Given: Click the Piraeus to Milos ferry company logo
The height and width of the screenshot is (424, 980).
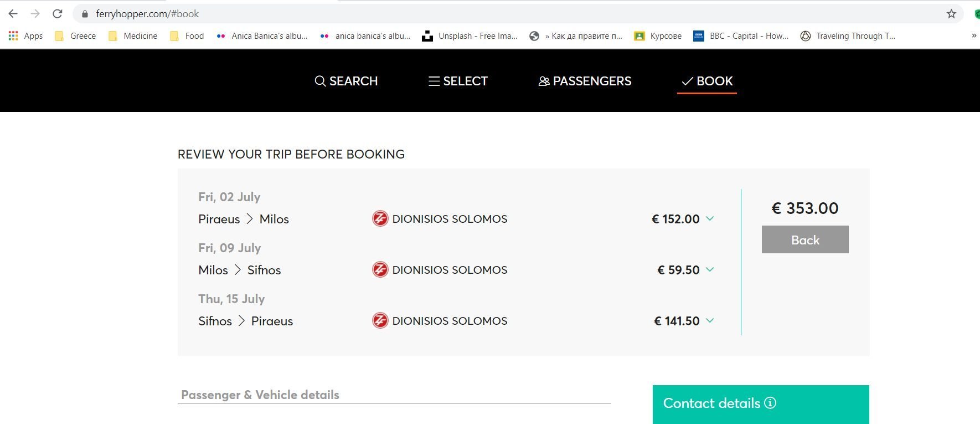Looking at the screenshot, I should [x=380, y=219].
